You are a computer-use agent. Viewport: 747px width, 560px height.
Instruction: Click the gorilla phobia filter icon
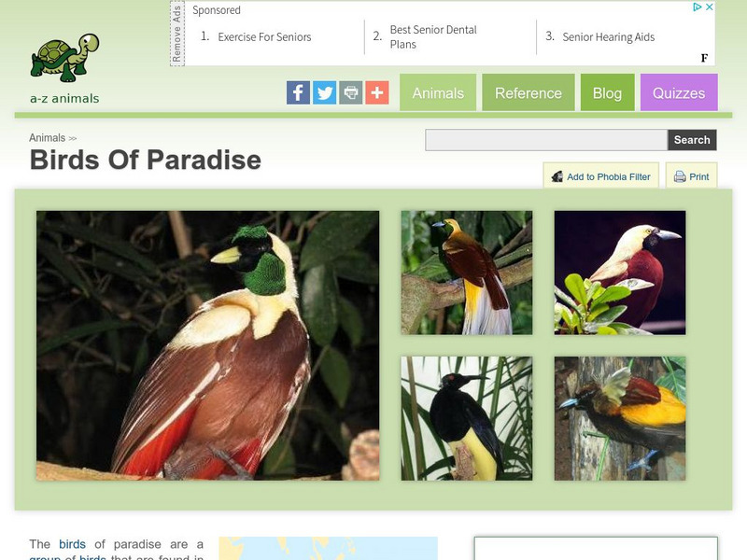[557, 175]
